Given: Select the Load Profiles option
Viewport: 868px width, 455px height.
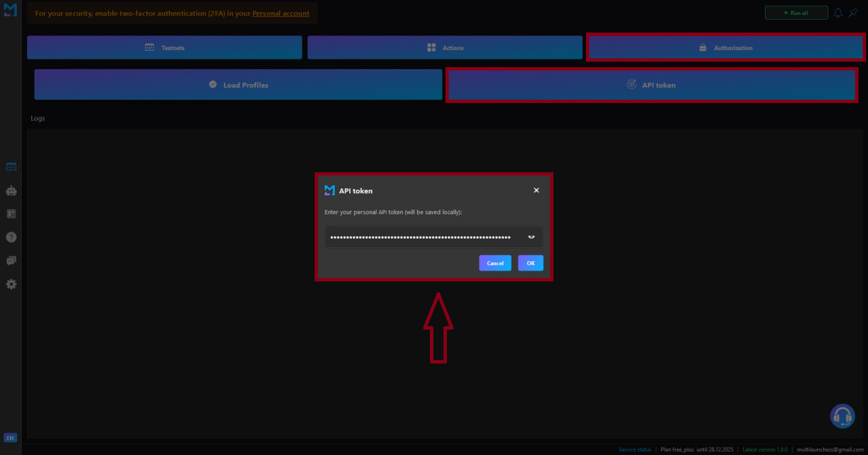Looking at the screenshot, I should pyautogui.click(x=237, y=84).
